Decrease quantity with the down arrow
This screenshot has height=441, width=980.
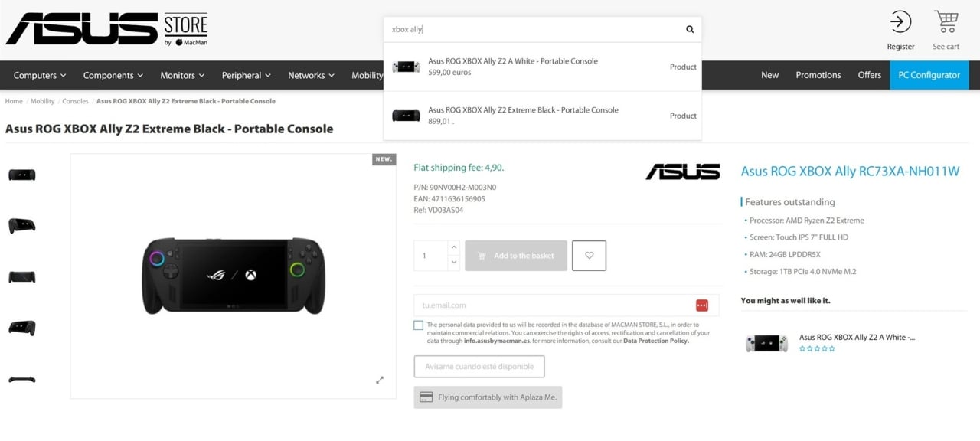tap(453, 263)
